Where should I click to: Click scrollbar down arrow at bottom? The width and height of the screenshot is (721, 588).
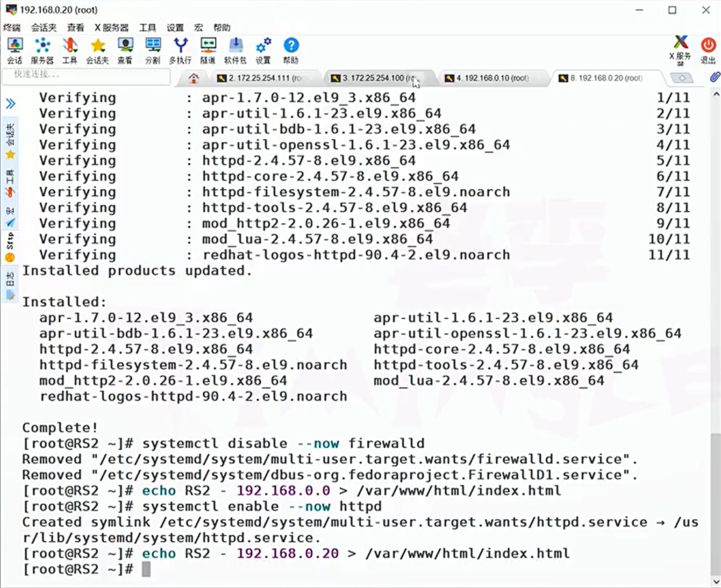tap(715, 582)
